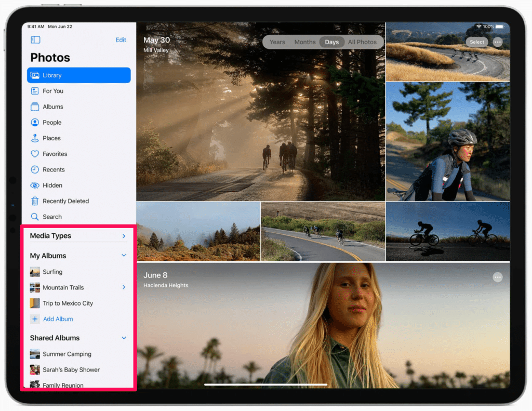Expand the Media Types section chevron
Image resolution: width=532 pixels, height=411 pixels.
(x=124, y=236)
